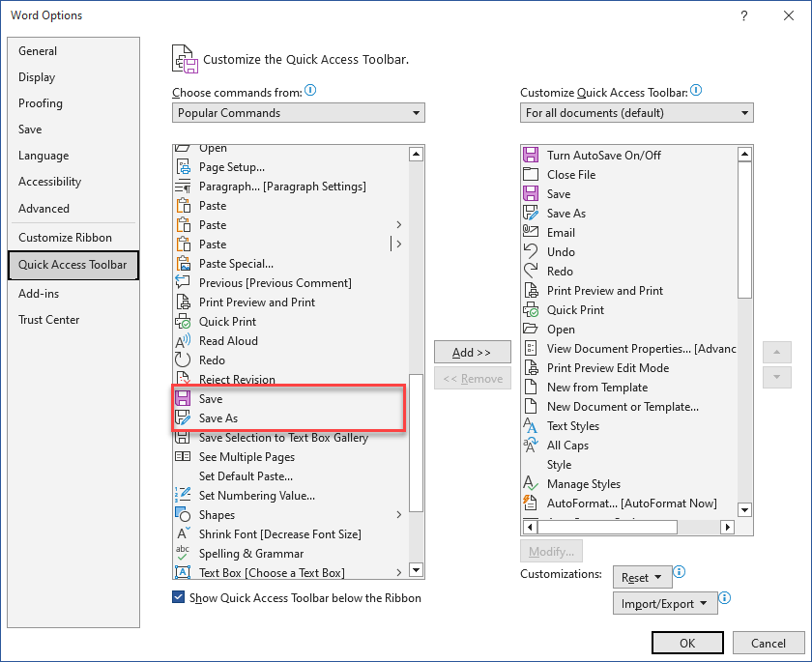
Task: Click the Paste Special icon
Action: [184, 264]
